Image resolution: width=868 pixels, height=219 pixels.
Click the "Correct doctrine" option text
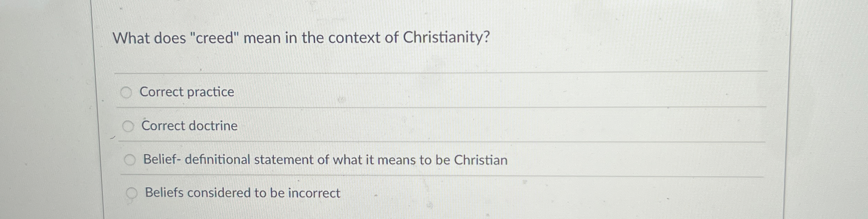pyautogui.click(x=190, y=126)
